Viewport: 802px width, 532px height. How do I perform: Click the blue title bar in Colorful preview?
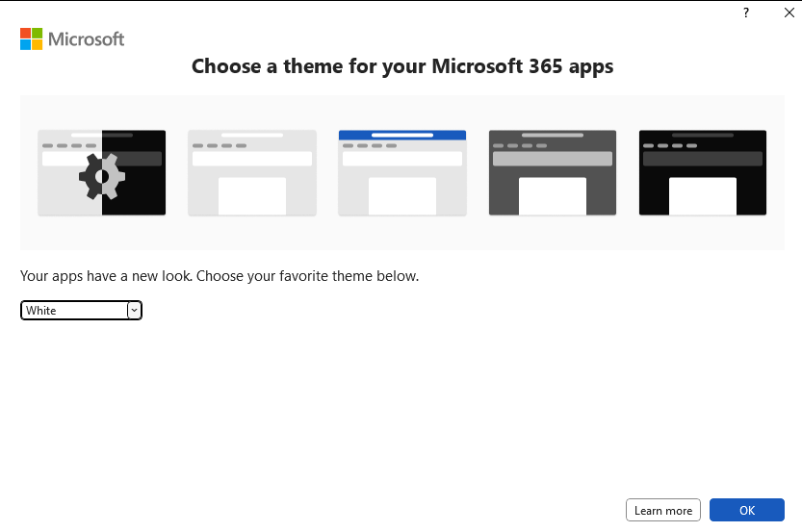[x=402, y=135]
